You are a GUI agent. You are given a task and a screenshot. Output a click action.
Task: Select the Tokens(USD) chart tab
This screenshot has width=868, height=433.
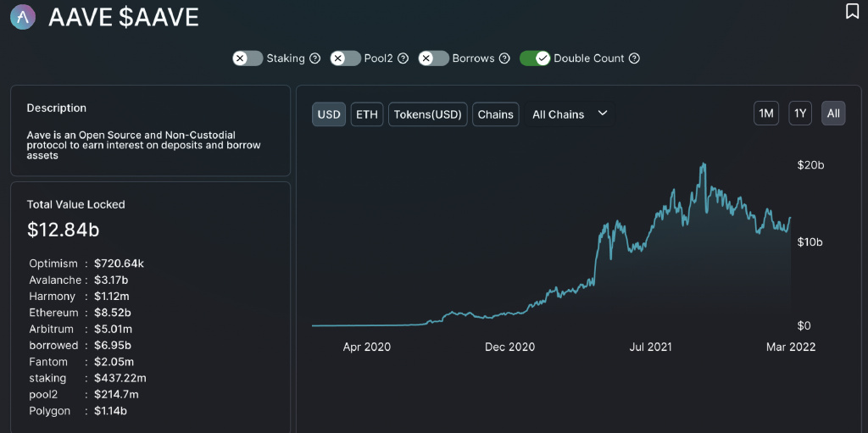tap(428, 114)
